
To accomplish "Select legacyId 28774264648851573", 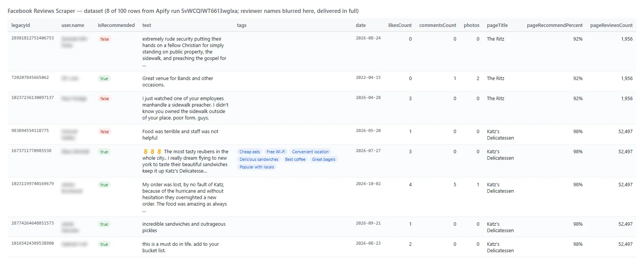I will click(33, 223).
